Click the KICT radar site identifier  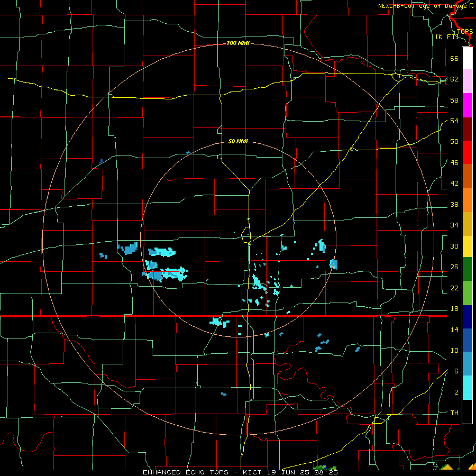[x=253, y=472]
